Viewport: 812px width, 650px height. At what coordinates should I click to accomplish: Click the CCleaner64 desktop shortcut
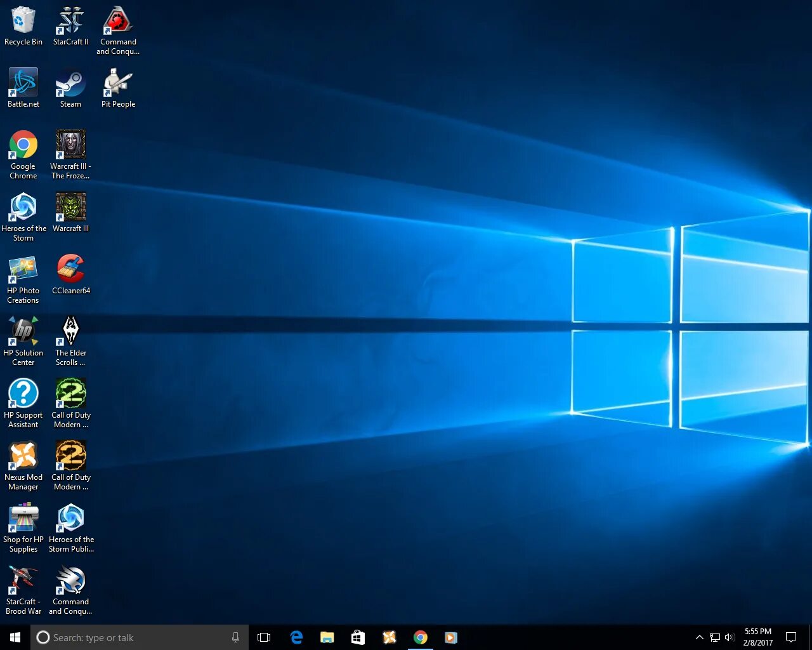pyautogui.click(x=70, y=275)
